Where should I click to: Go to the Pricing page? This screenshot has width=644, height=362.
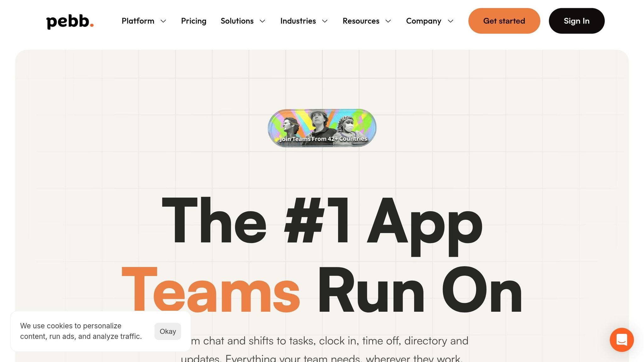194,21
